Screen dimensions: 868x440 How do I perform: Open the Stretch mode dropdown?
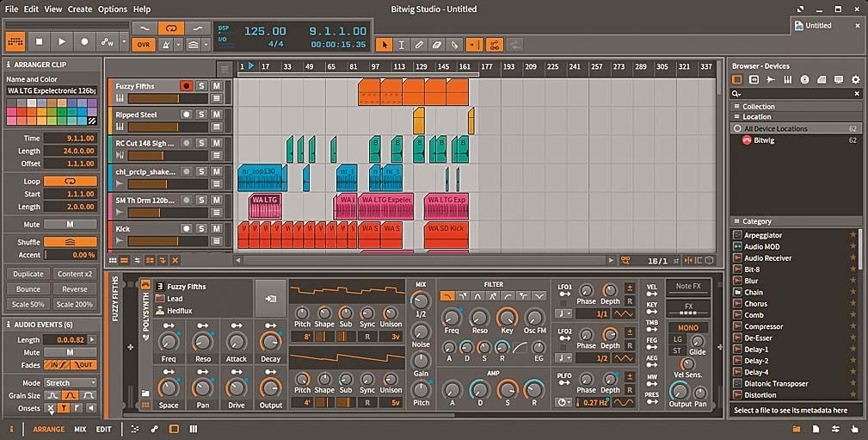point(71,383)
